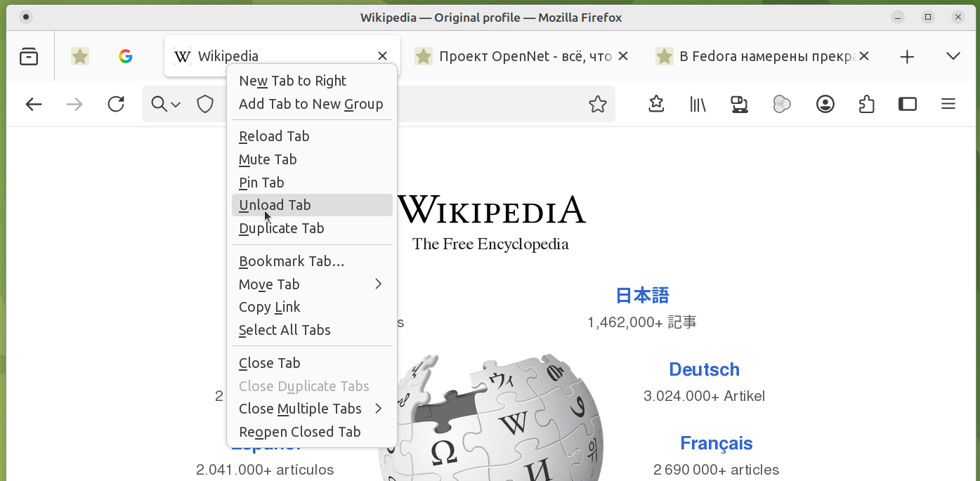The image size is (980, 481).
Task: Expand the Move Tab submenu
Action: [312, 284]
